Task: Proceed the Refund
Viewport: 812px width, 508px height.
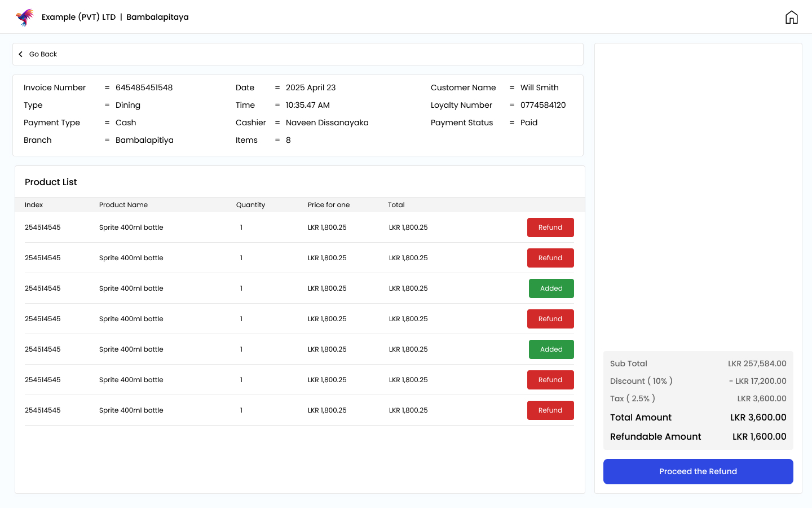Action: [698, 471]
